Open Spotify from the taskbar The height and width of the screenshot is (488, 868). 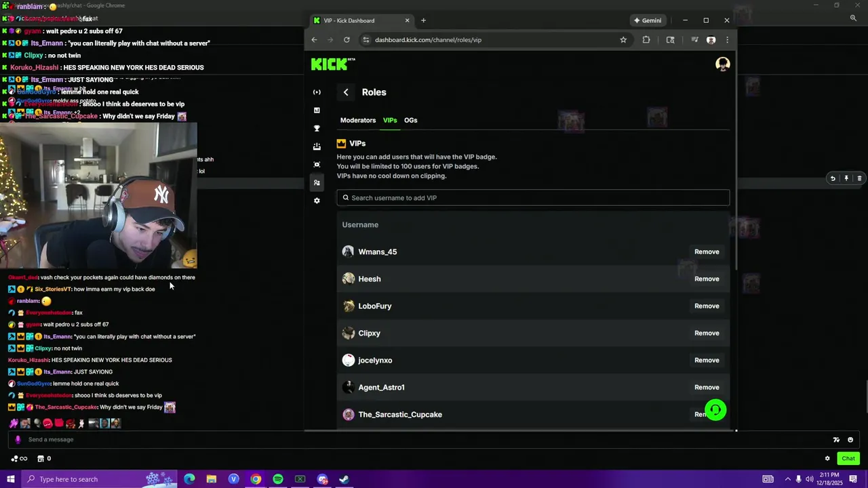278,479
